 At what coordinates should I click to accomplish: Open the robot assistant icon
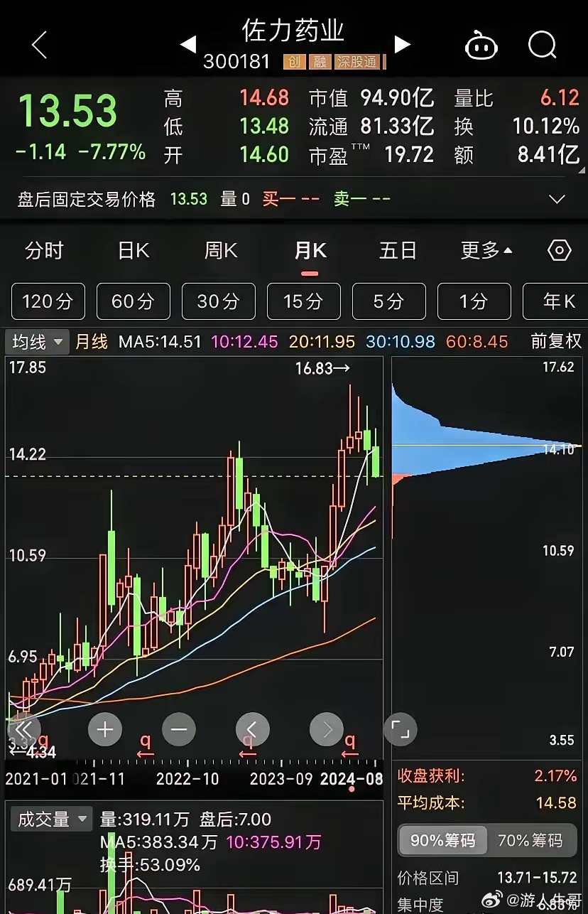pos(481,45)
